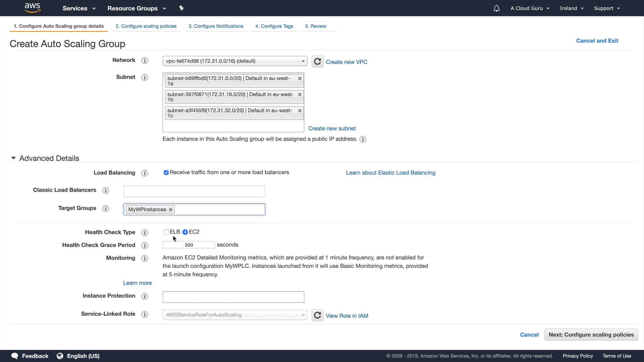Open the Network VPC dropdown
Image resolution: width=644 pixels, height=362 pixels.
point(235,61)
